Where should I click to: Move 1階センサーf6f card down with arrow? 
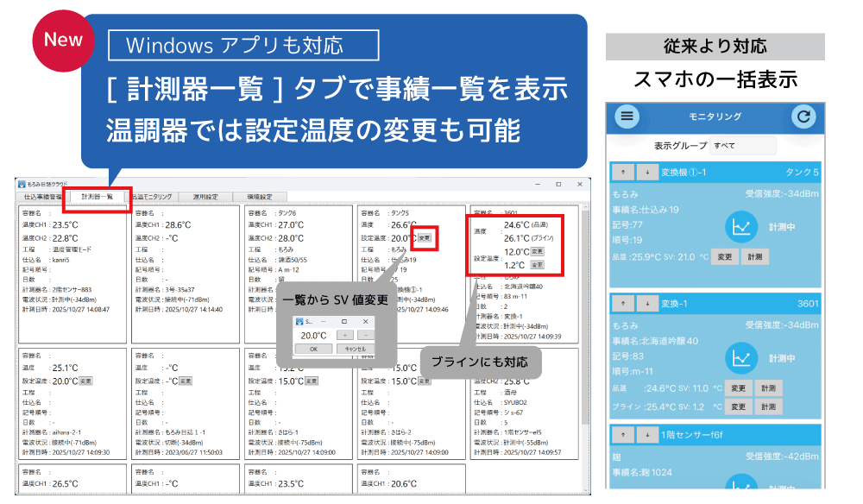(645, 435)
